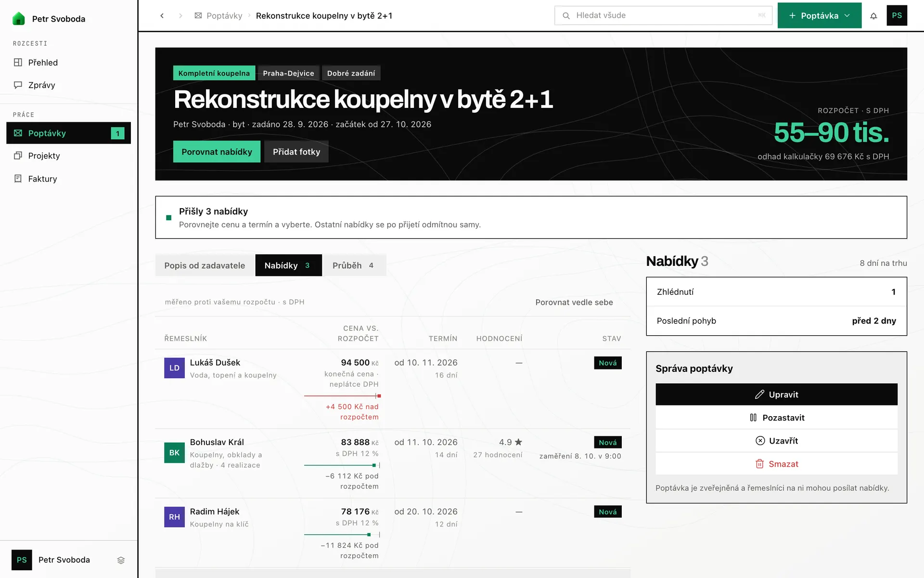The height and width of the screenshot is (578, 924).
Task: Open Přehled in the sidebar
Action: point(68,63)
